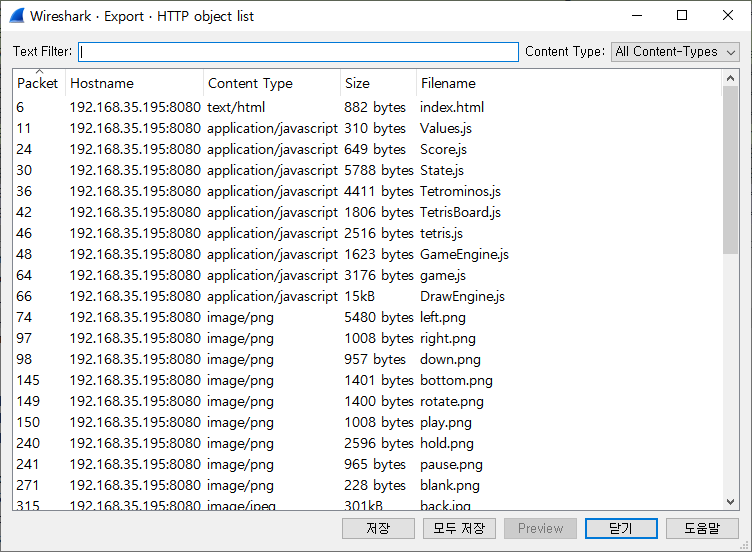Focus the Text Filter input field
This screenshot has width=752, height=552.
point(298,52)
